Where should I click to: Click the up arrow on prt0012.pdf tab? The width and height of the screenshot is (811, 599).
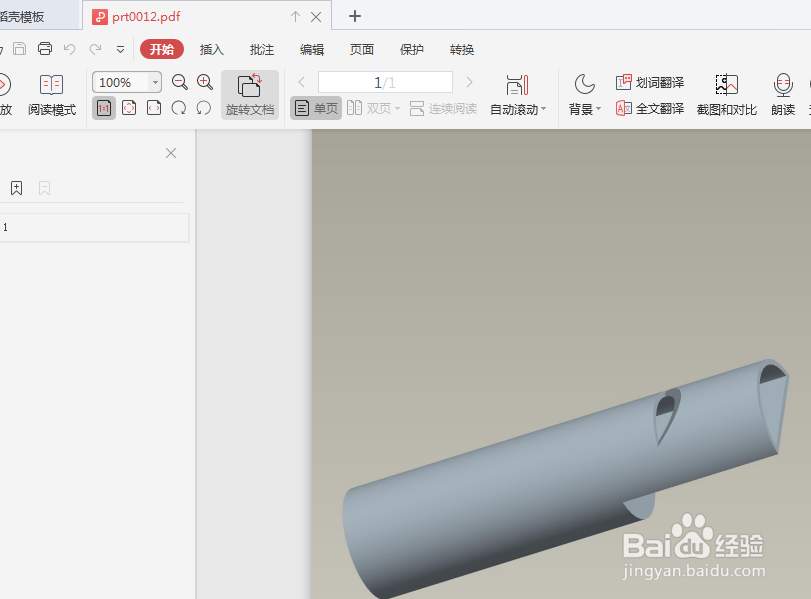[295, 17]
